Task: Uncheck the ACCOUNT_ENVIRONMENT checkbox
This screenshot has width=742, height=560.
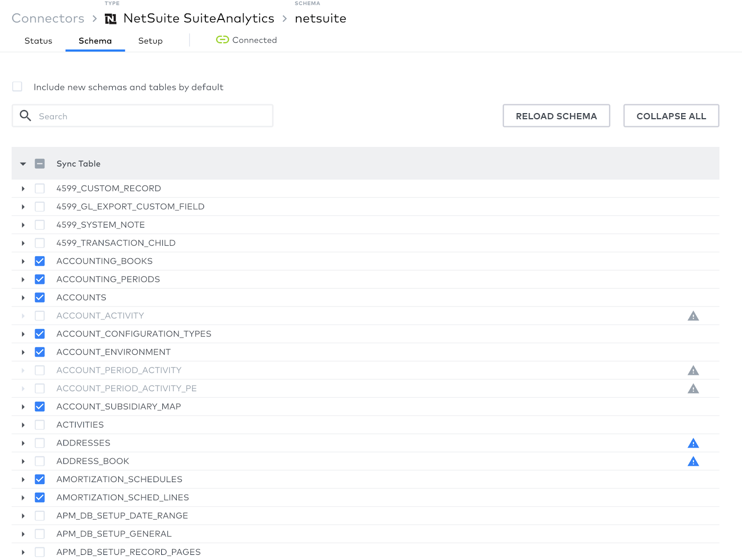Action: point(40,352)
